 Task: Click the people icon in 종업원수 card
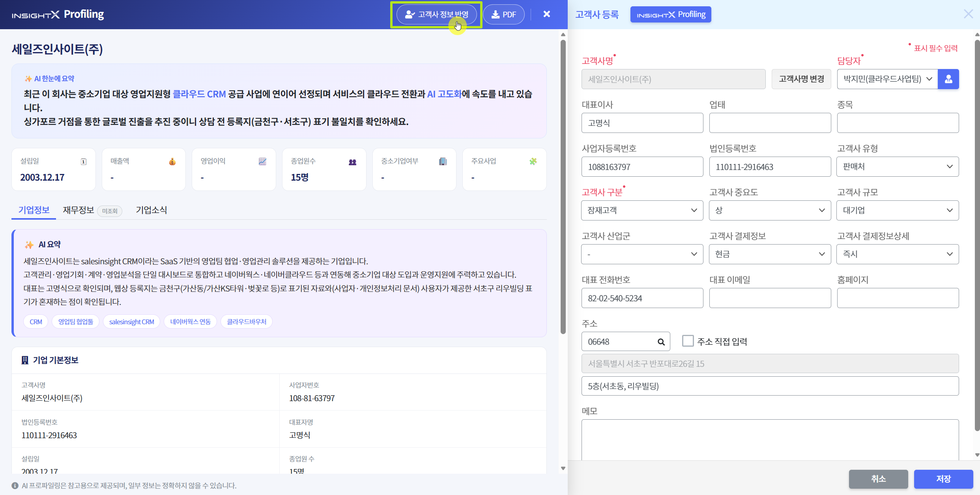click(x=353, y=162)
